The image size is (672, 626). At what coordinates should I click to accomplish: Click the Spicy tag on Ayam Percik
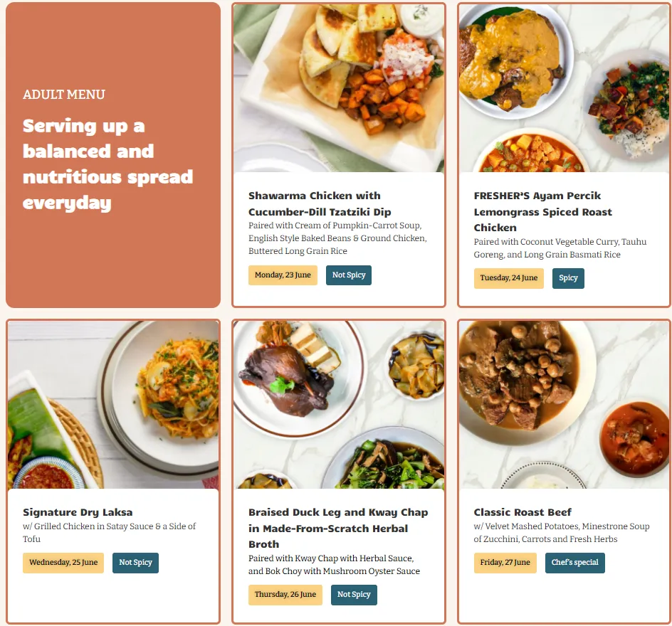pyautogui.click(x=568, y=278)
